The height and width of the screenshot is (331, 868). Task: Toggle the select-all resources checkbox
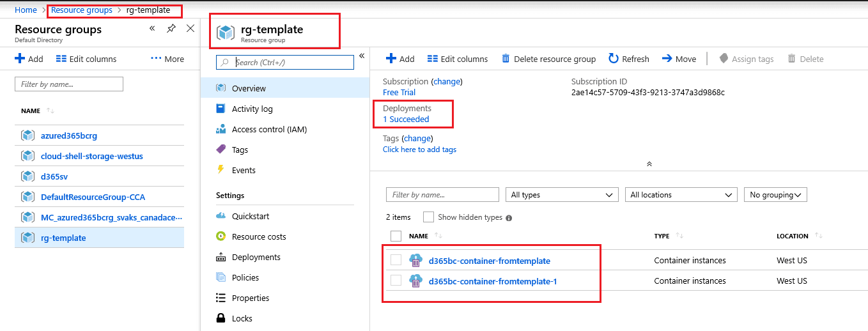(396, 236)
